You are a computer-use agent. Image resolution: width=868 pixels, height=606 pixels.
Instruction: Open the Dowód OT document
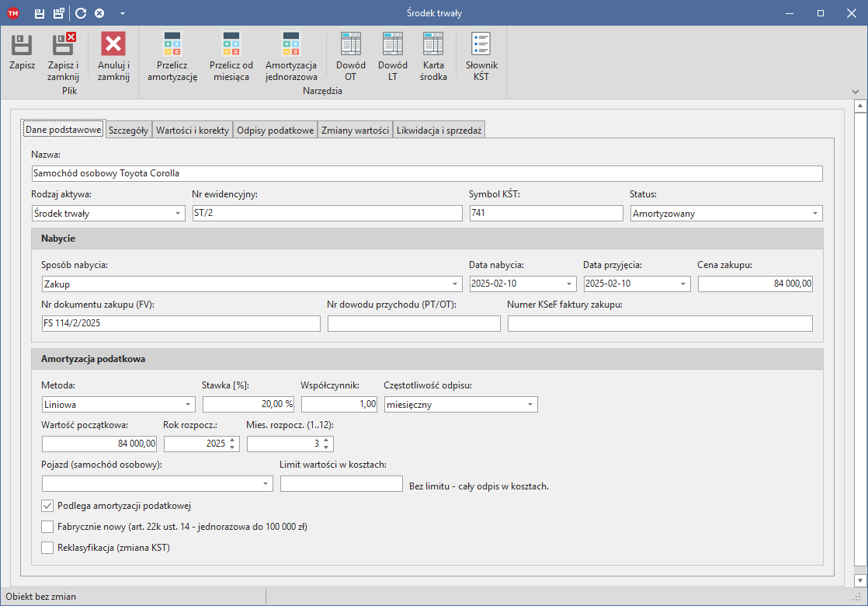[x=350, y=57]
